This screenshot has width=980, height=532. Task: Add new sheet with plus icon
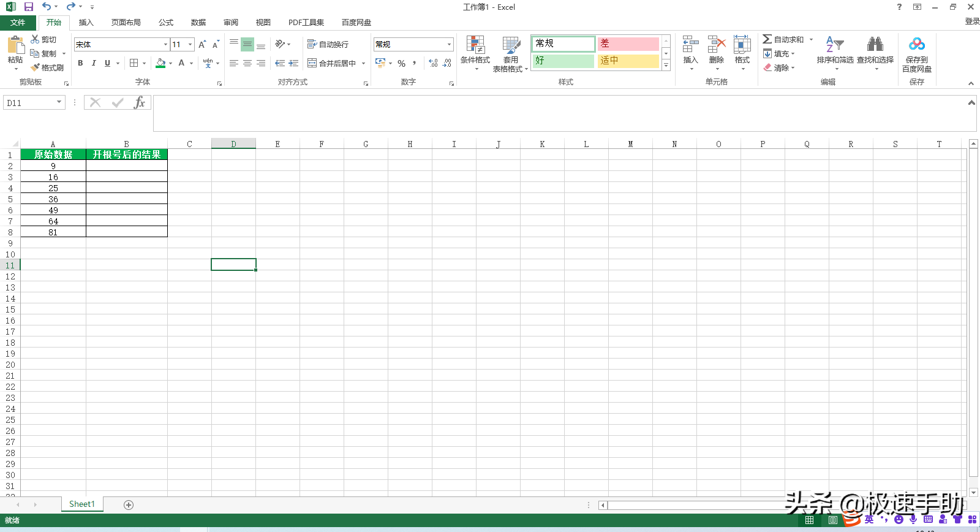click(129, 504)
